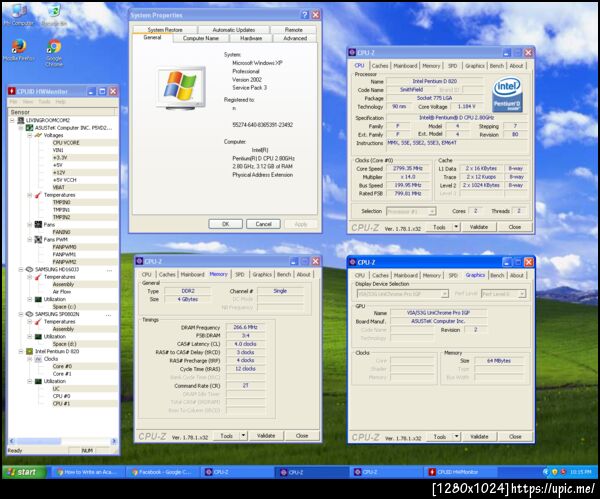The height and width of the screenshot is (499, 600).
Task: Switch to Computer Name tab in System Properties
Action: pos(201,38)
